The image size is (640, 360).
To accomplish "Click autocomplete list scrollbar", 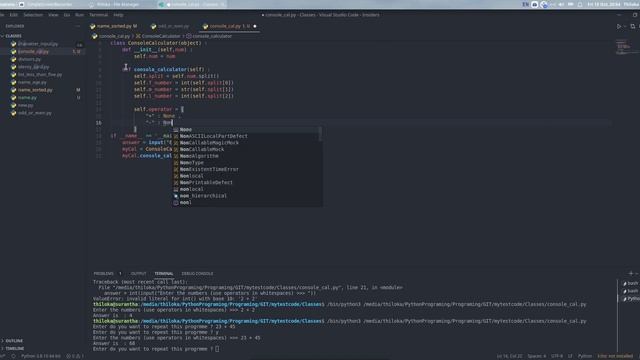I will pos(320,133).
